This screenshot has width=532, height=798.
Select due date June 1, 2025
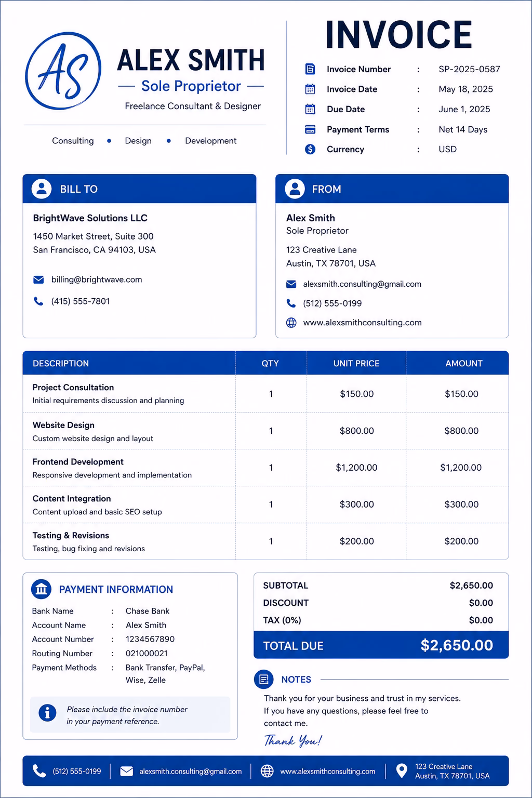pos(464,109)
